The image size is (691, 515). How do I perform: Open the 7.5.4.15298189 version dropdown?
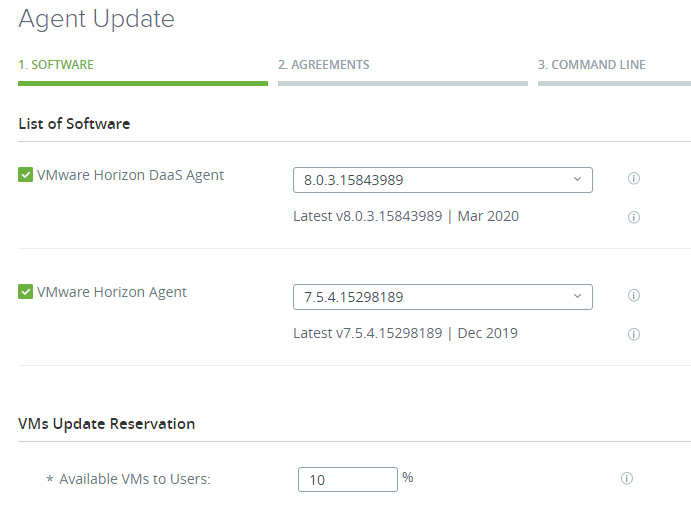442,297
